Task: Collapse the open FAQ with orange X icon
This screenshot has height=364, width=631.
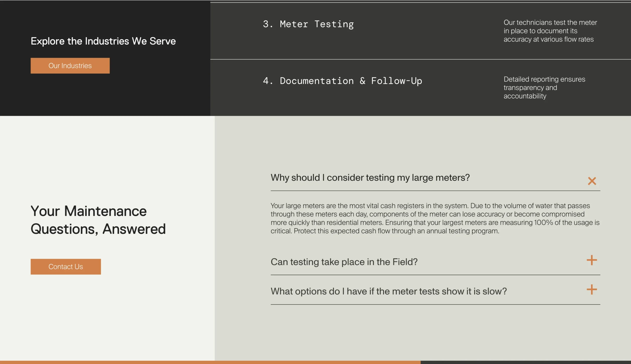Action: [592, 181]
